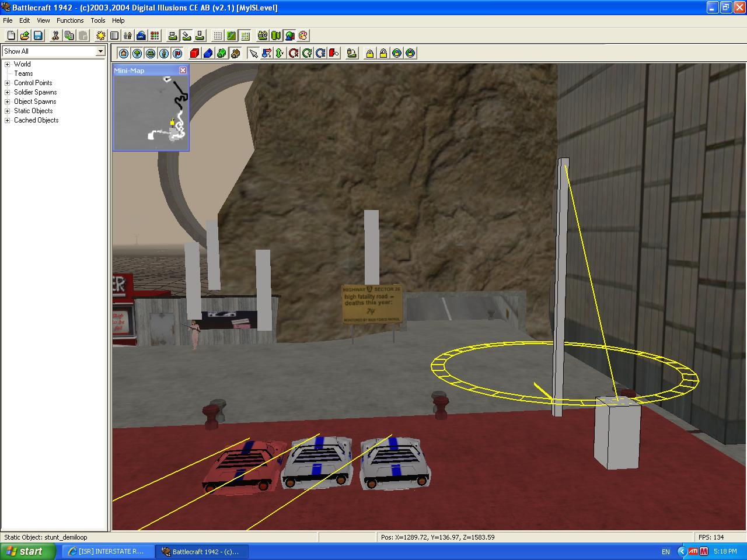747x560 pixels.
Task: Click the red and green grid icon
Action: coord(155,36)
